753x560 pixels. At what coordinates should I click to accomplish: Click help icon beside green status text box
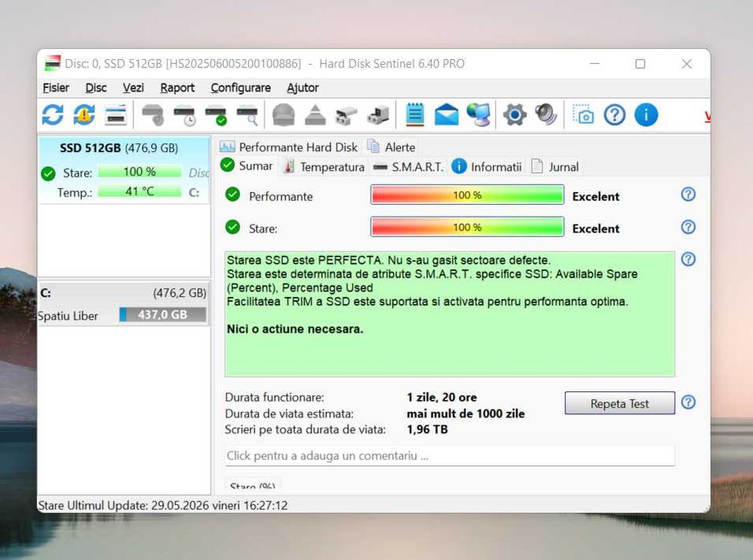(688, 259)
